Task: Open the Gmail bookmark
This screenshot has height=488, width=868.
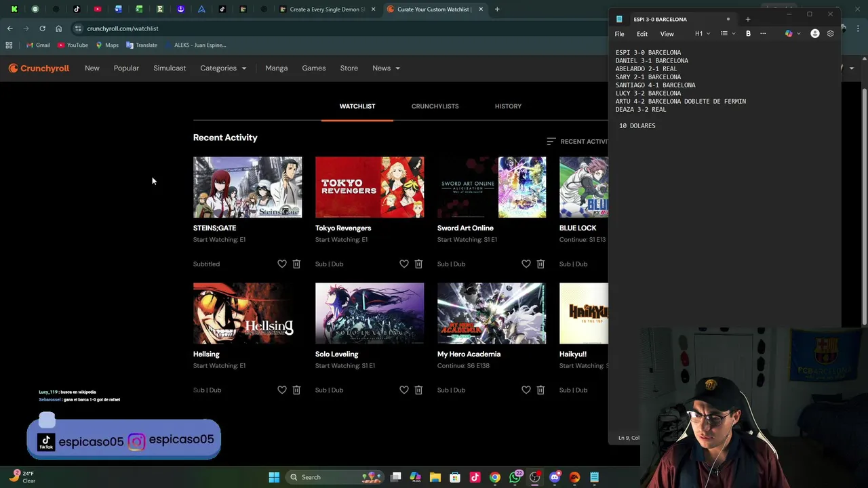Action: tap(38, 45)
